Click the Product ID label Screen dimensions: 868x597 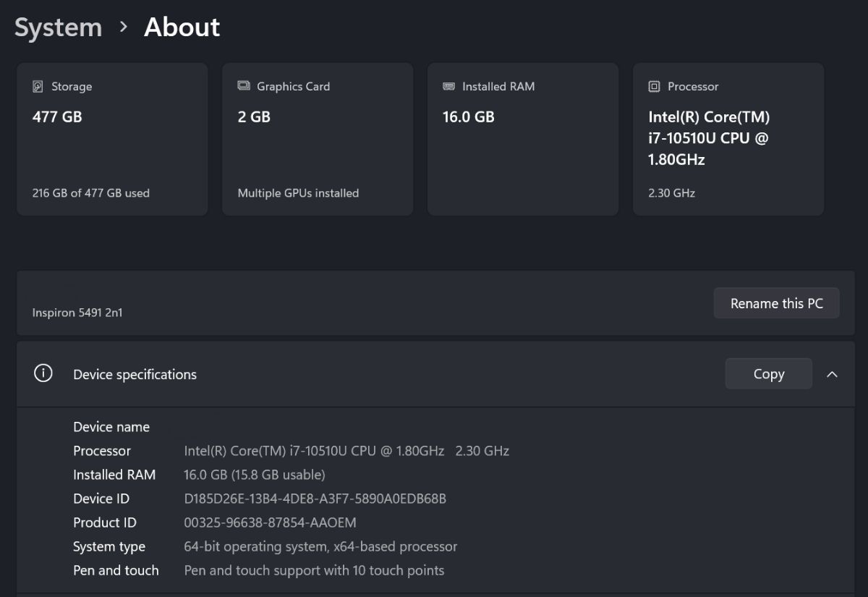click(x=105, y=522)
